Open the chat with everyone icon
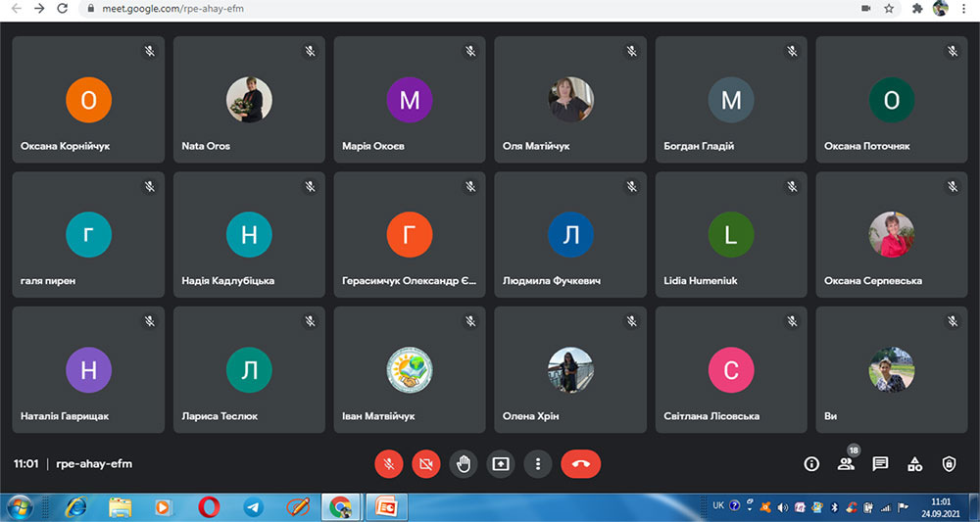Image resolution: width=980 pixels, height=522 pixels. (x=880, y=464)
